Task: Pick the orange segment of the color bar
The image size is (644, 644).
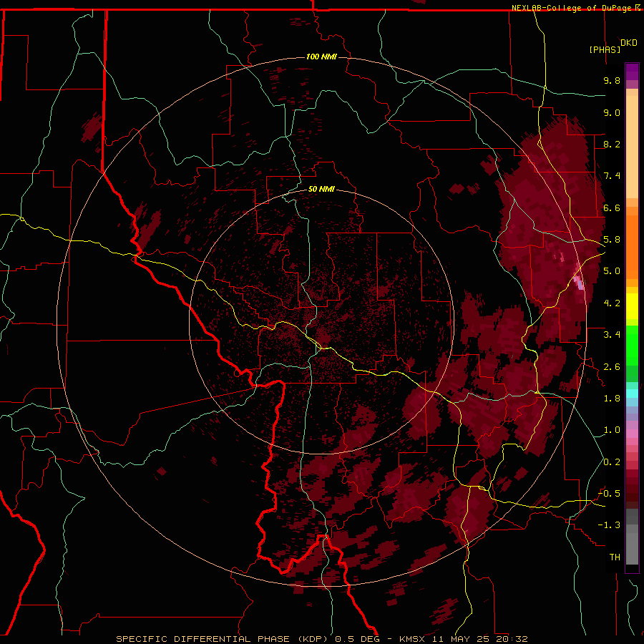Action: [x=632, y=246]
